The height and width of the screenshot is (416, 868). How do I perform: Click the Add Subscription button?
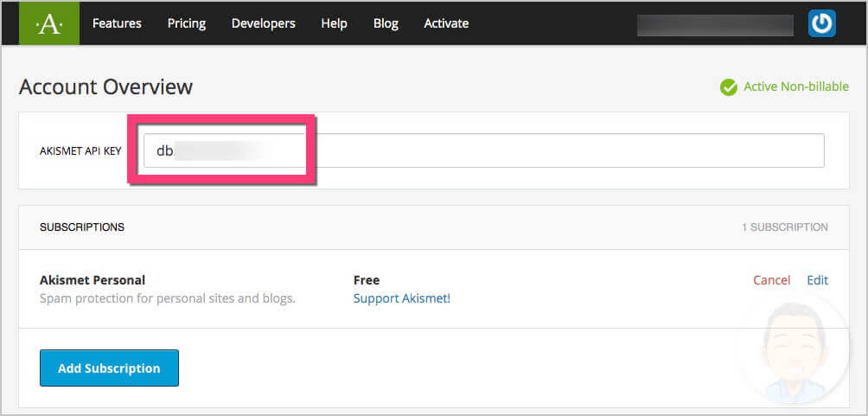point(109,368)
